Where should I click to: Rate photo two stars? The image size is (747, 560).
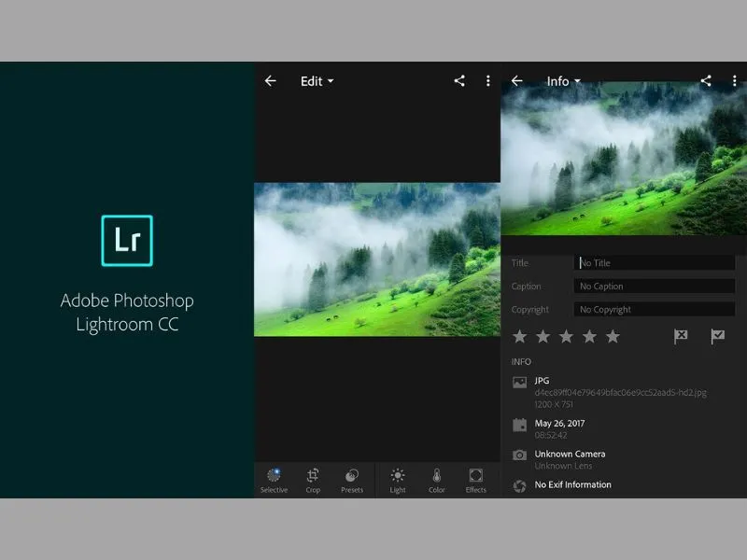tap(543, 337)
